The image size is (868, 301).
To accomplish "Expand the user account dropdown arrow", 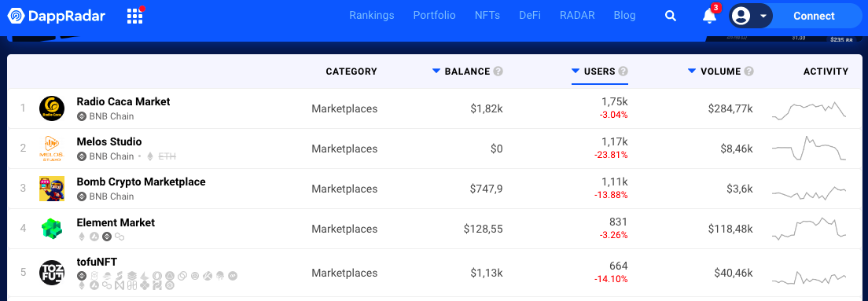I will (x=763, y=16).
